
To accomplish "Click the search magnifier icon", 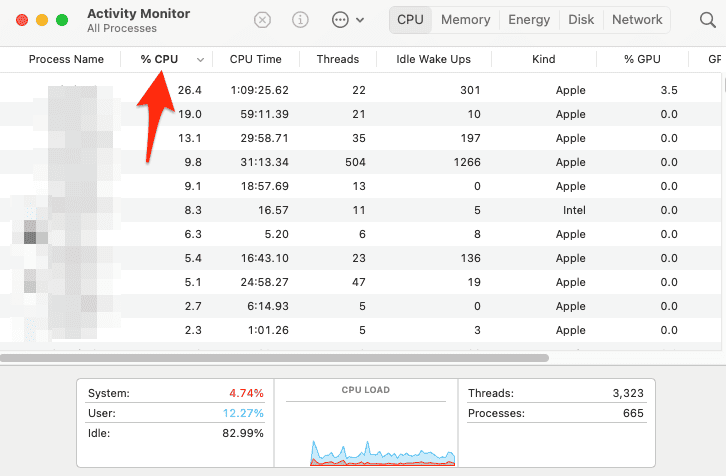I will 708,20.
